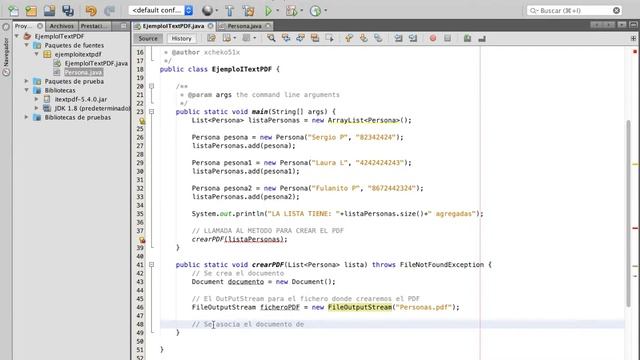640x360 pixels.
Task: Switch to the Archivos tab
Action: (x=62, y=26)
